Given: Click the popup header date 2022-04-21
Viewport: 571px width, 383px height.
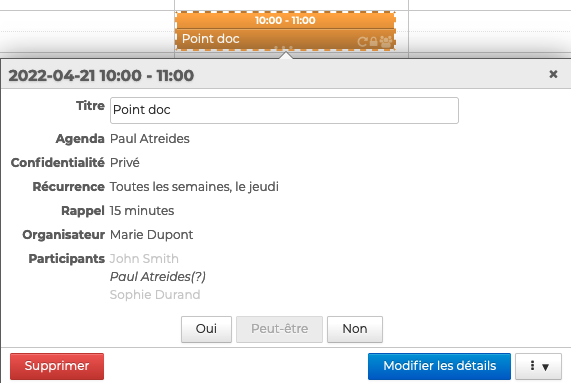Looking at the screenshot, I should coord(52,76).
